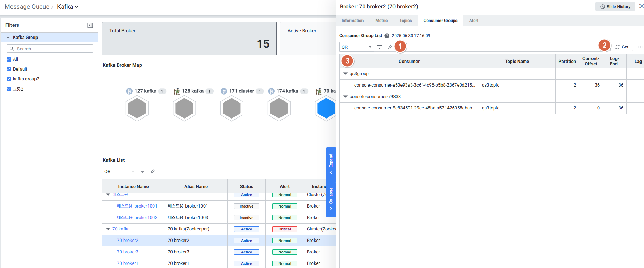Open the 70 broker3 instance link
The width and height of the screenshot is (644, 268).
pos(128,252)
